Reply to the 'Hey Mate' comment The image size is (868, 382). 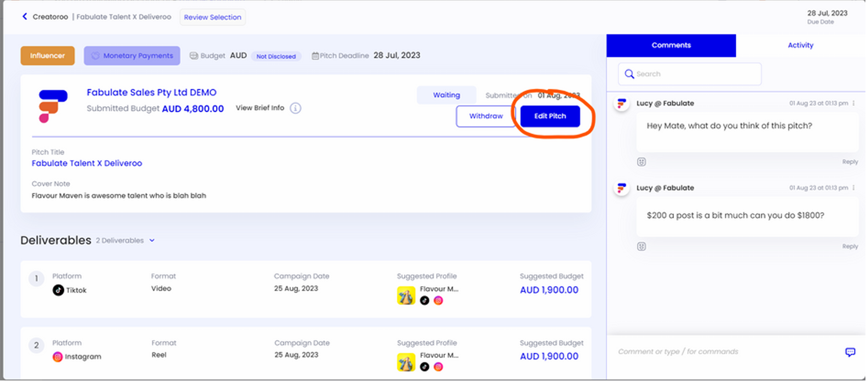point(850,162)
